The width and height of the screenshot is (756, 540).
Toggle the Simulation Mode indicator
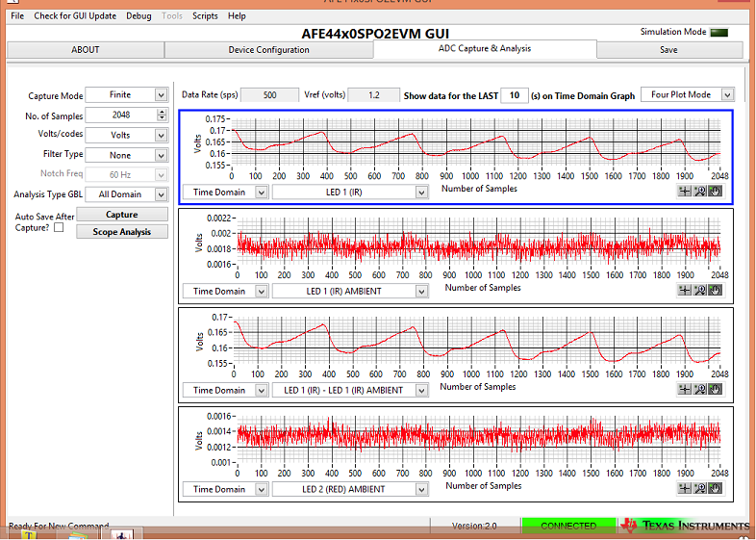coord(718,33)
